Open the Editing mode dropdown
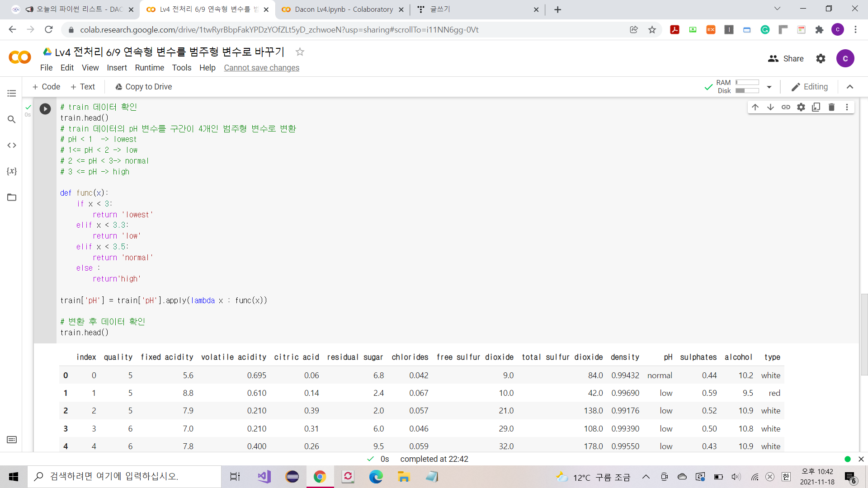Viewport: 868px width, 488px height. [x=810, y=87]
